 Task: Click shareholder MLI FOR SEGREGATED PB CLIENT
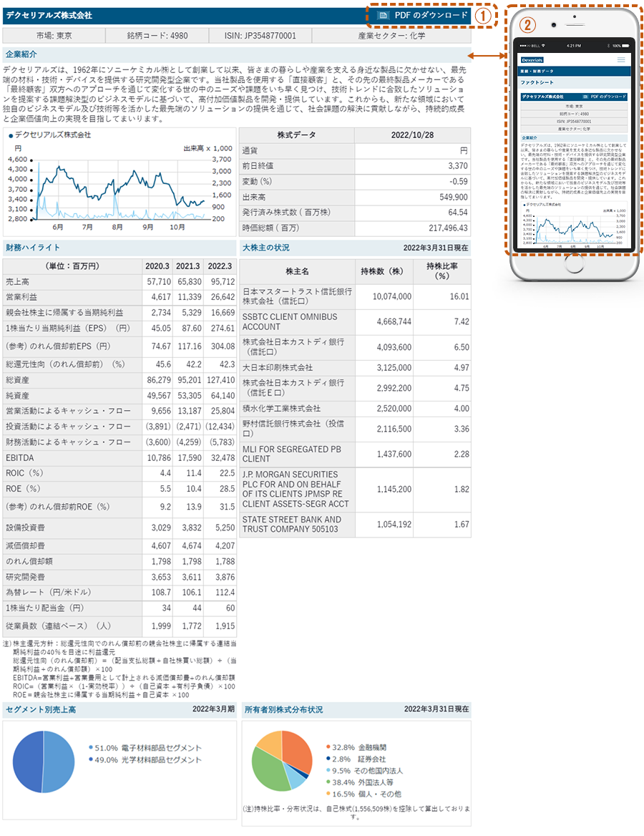tap(292, 454)
